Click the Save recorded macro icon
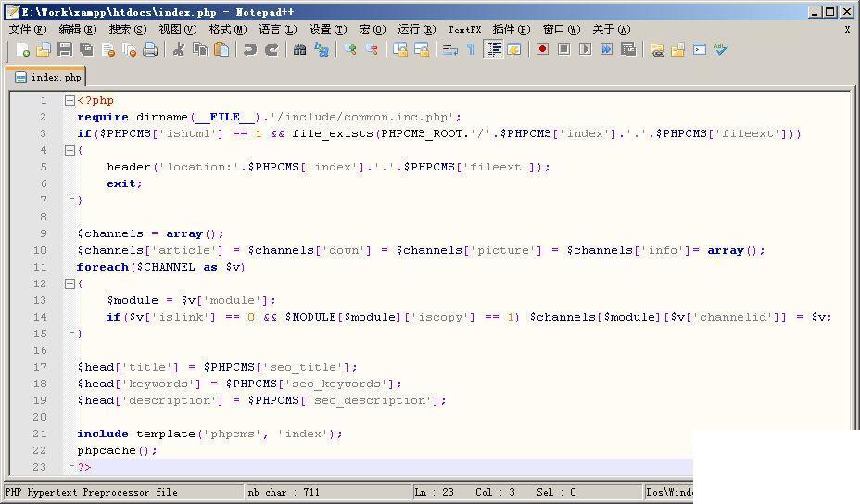Image resolution: width=860 pixels, height=504 pixels. [628, 50]
